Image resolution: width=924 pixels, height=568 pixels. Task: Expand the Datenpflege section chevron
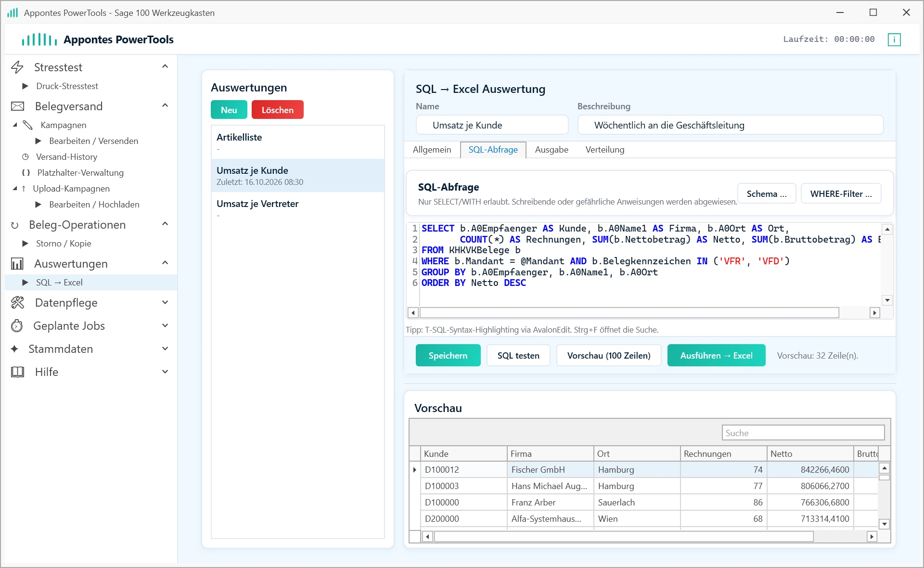click(165, 302)
